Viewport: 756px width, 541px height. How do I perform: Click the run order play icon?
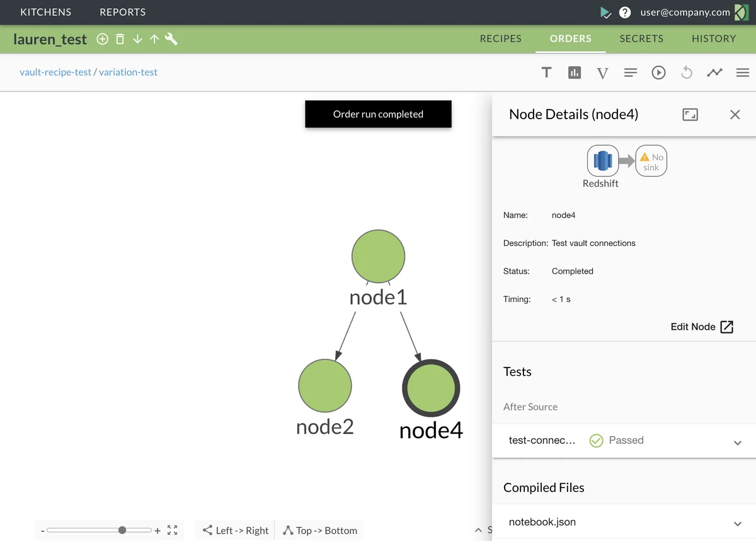click(658, 73)
